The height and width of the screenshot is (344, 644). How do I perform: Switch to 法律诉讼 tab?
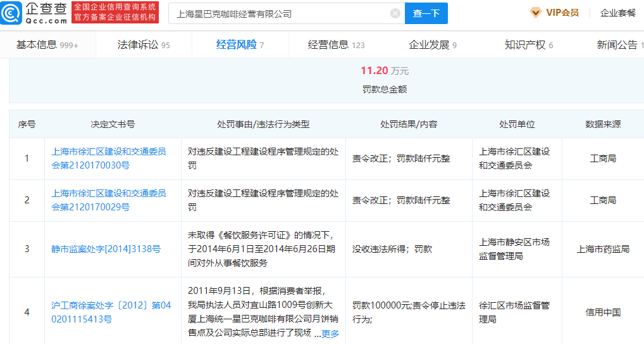[144, 45]
